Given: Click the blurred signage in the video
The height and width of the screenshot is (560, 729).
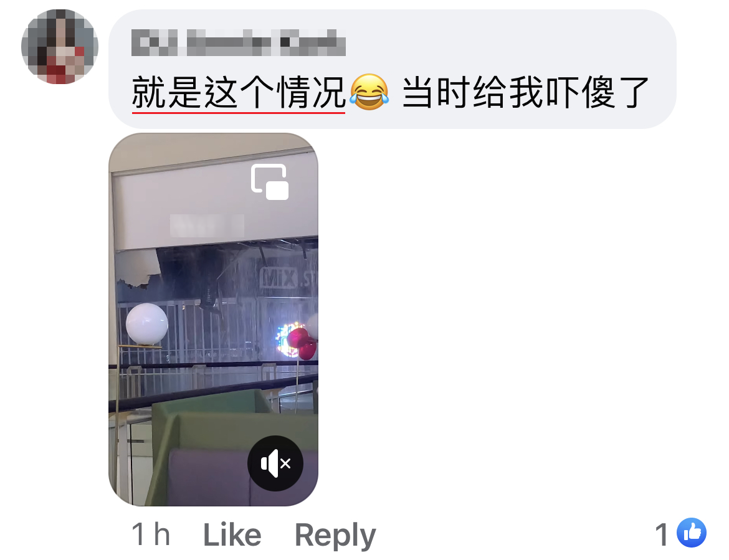Looking at the screenshot, I should tap(207, 226).
